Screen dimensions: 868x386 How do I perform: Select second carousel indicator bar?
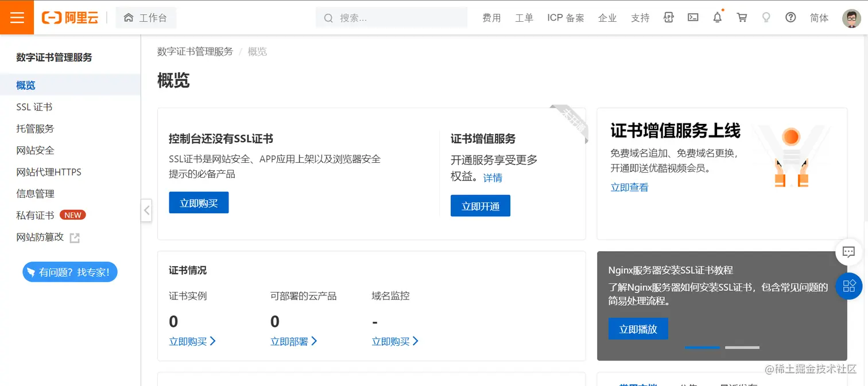tap(742, 348)
